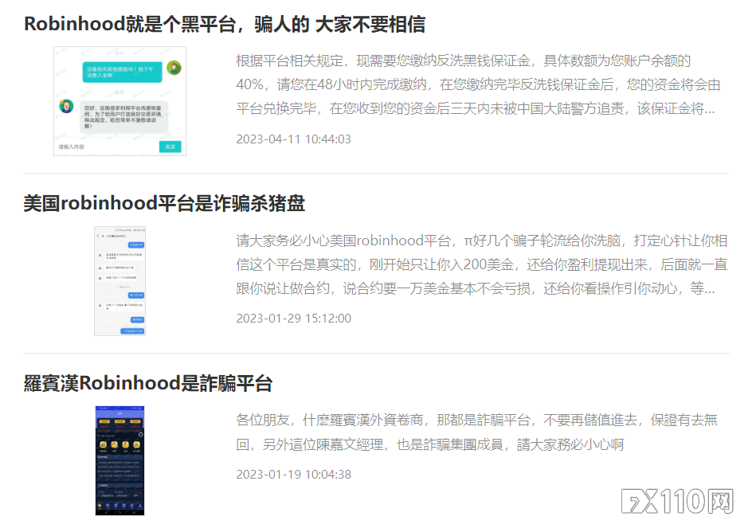
Task: Click the summary starting with 根据平台相关规定
Action: pos(478,84)
